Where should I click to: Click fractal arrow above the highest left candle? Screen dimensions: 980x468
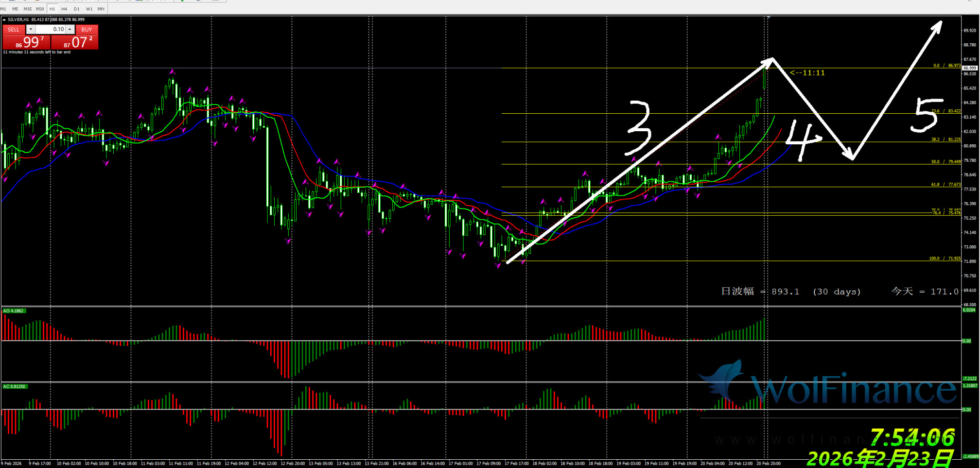pyautogui.click(x=172, y=72)
